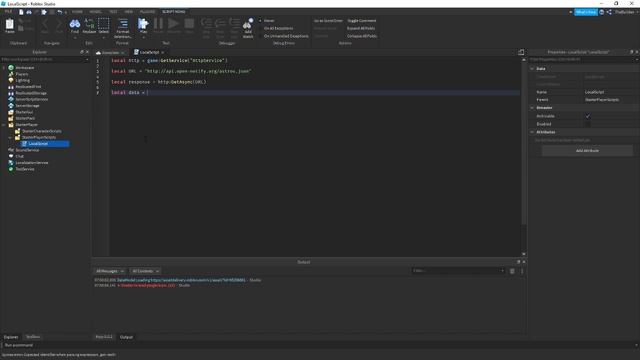Click the Name property value LocalScript

coord(594,92)
